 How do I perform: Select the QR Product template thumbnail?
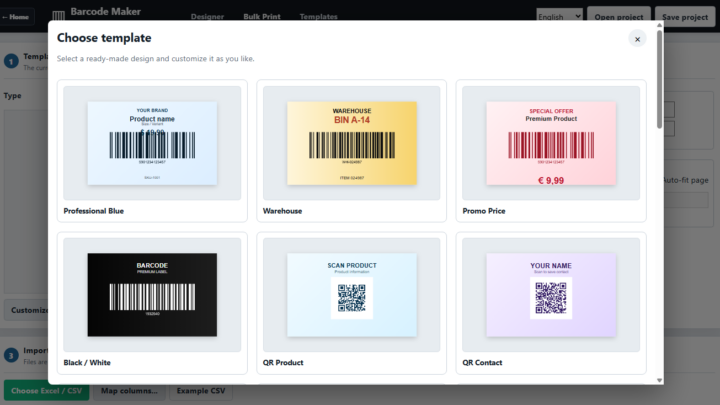point(351,295)
